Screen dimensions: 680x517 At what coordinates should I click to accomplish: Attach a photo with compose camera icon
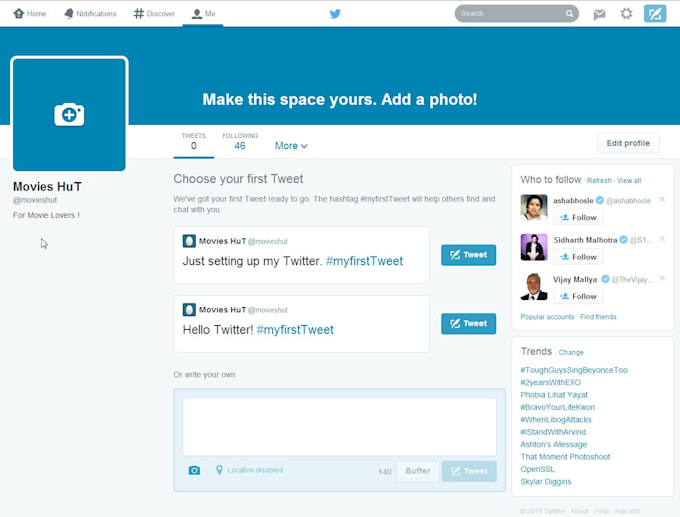(194, 470)
